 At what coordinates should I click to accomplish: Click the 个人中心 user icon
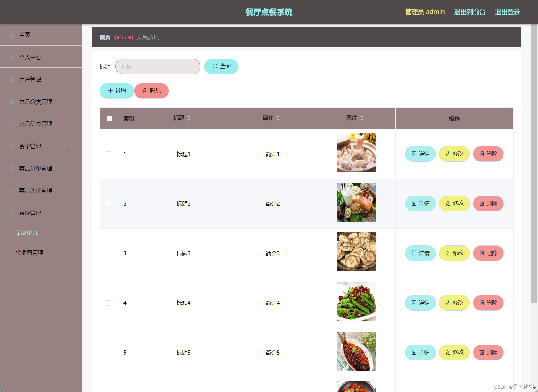12,57
